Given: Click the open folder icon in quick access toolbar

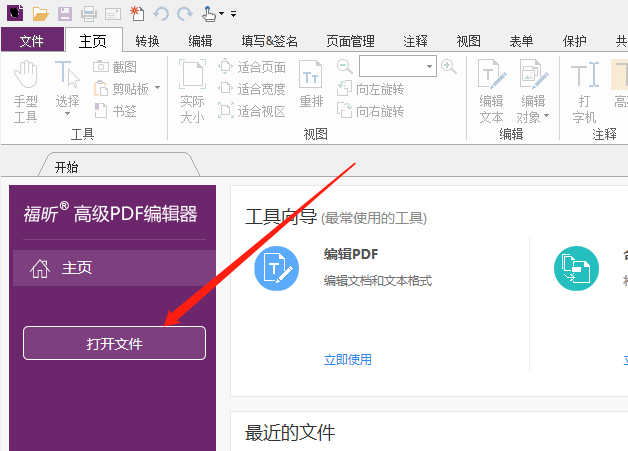Looking at the screenshot, I should (40, 14).
